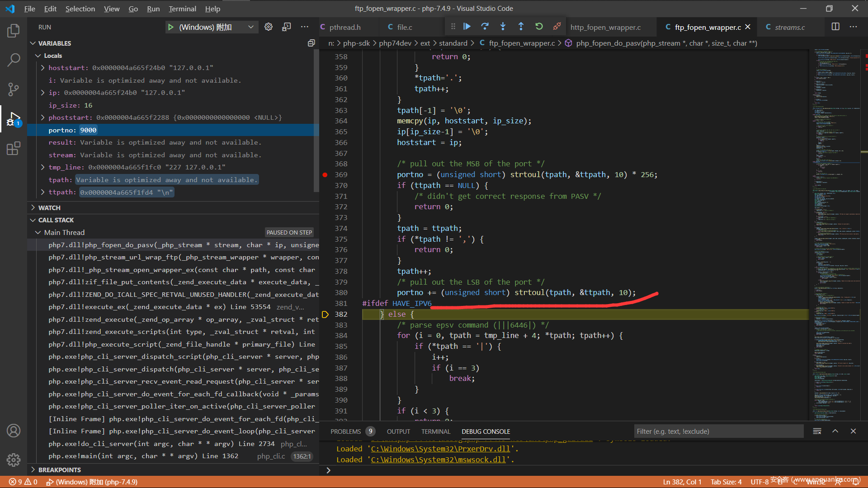The width and height of the screenshot is (868, 488).
Task: Restart the debugging session
Action: [539, 27]
